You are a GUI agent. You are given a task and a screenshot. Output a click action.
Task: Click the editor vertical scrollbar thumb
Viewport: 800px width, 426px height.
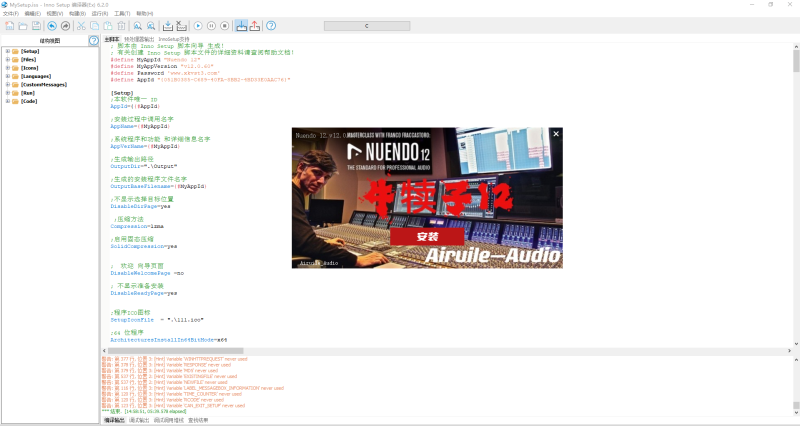[x=796, y=61]
